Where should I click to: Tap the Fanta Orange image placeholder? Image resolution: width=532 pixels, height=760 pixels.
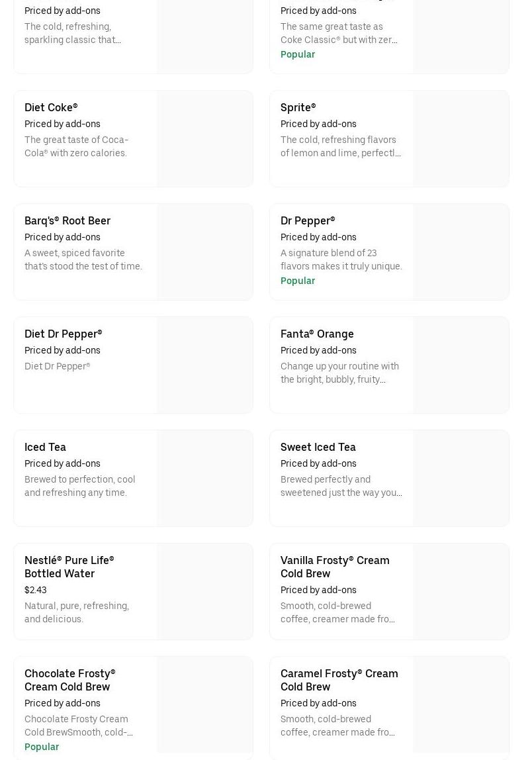click(461, 365)
